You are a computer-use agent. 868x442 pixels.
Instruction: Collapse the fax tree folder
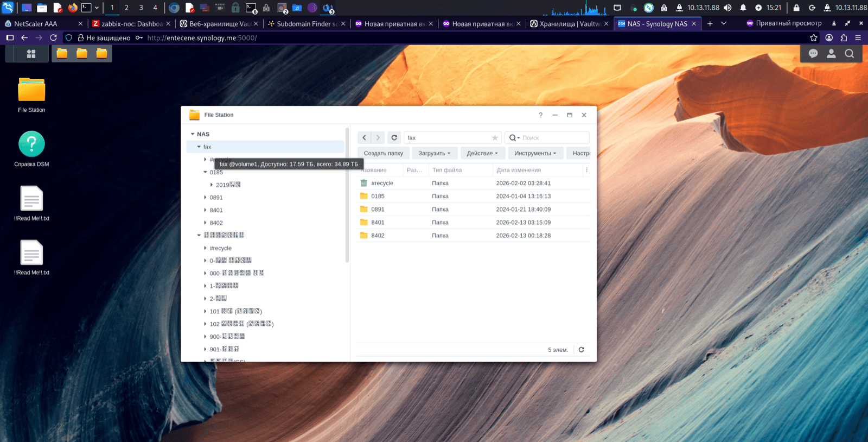[x=199, y=147]
